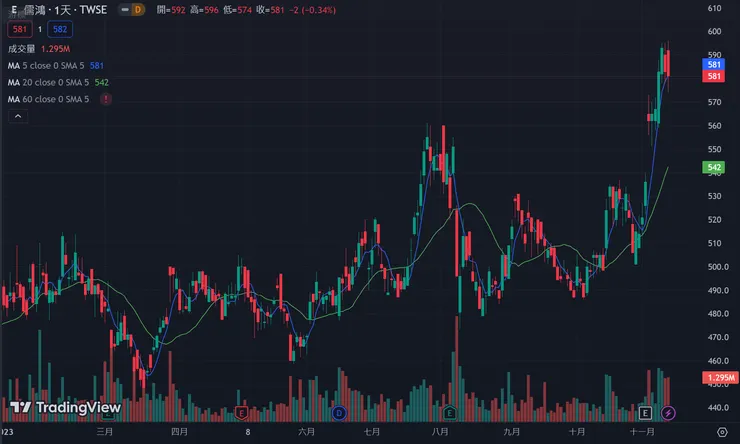Viewport: 740px width, 444px height.
Task: Click the 四月 time axis label
Action: 179,432
